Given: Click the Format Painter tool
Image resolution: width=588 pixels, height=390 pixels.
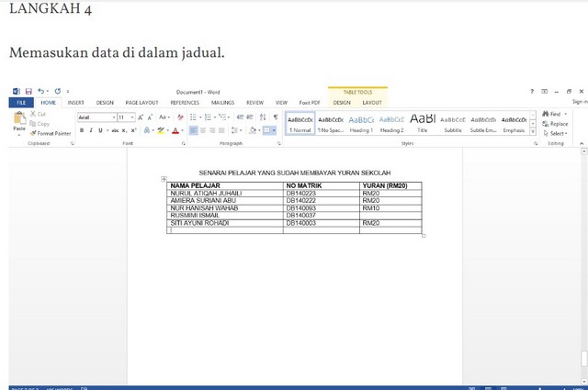Looking at the screenshot, I should (x=51, y=133).
